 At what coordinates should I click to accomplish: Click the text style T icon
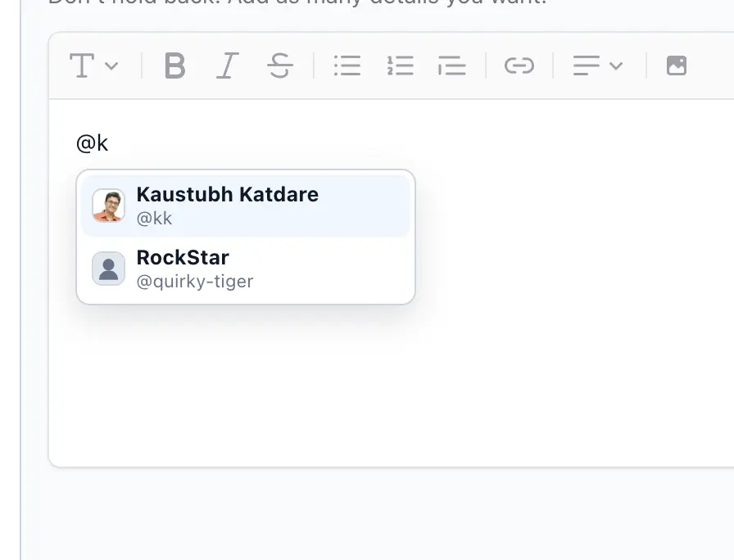point(82,65)
